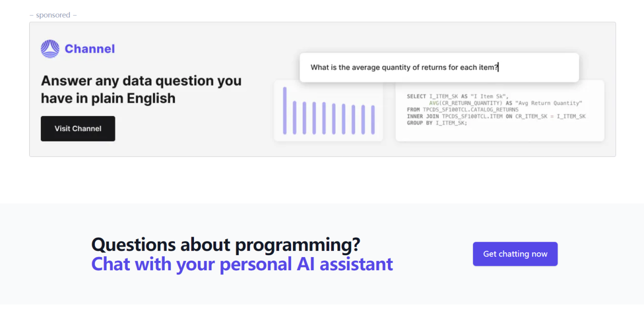644x313 pixels.
Task: Click the "sponsored" label above the banner
Action: pos(53,15)
